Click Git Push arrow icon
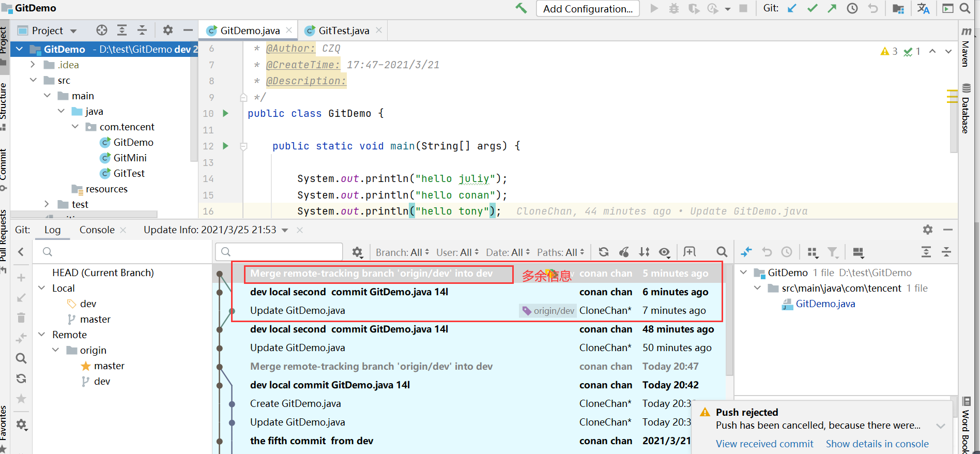This screenshot has height=454, width=980. 832,8
